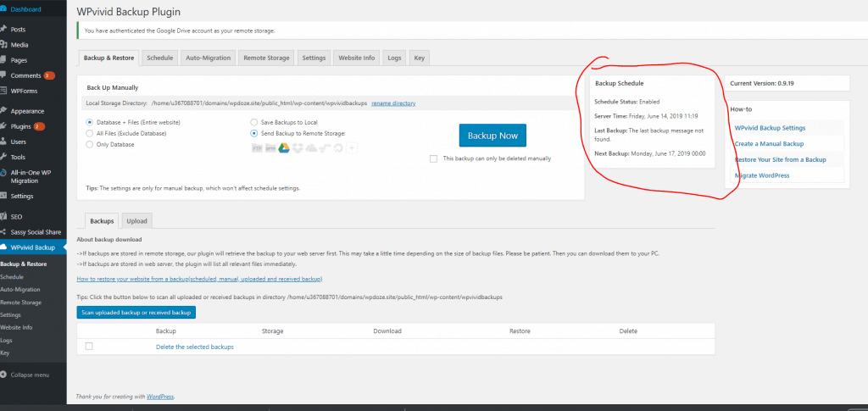Open the Key tab
This screenshot has height=411, width=868.
click(420, 58)
